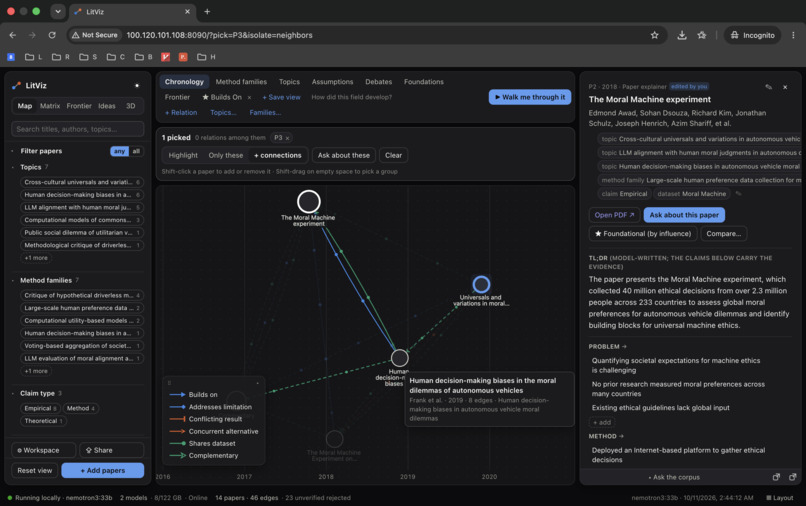This screenshot has width=806, height=506.
Task: Open the browser downloads icon
Action: point(682,35)
